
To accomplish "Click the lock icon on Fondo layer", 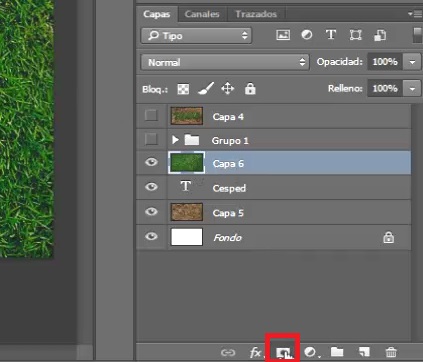I will click(x=388, y=237).
